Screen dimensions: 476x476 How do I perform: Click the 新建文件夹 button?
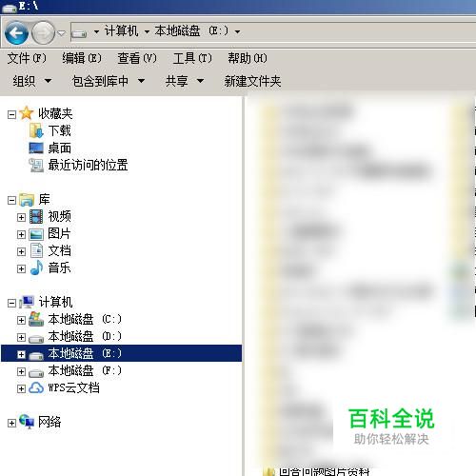pos(252,81)
